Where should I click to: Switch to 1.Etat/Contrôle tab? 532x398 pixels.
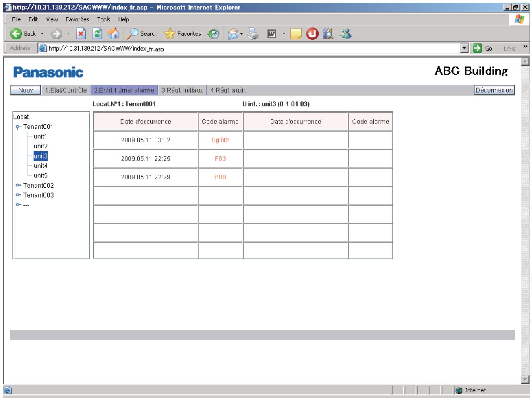(x=66, y=90)
